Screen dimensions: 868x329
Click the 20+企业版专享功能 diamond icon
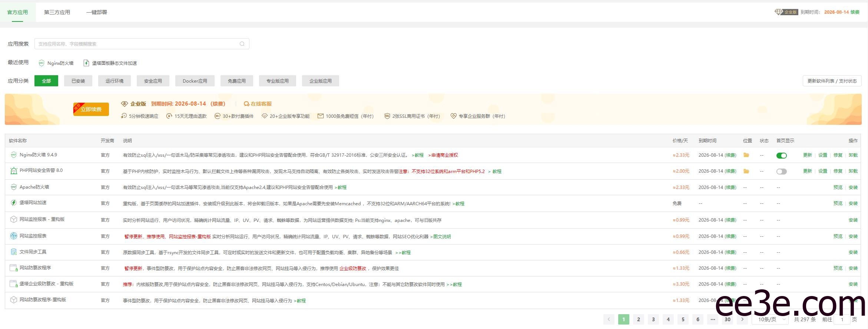tap(265, 116)
